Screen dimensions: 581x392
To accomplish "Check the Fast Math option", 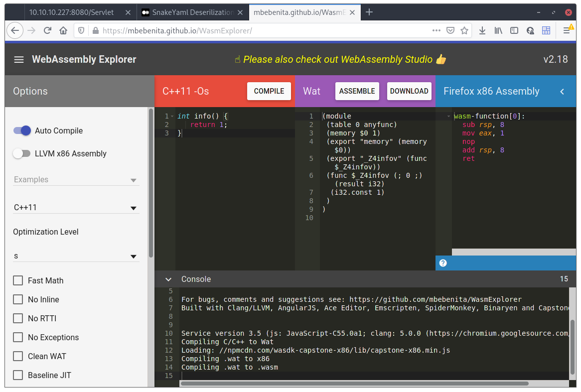I will click(x=18, y=280).
